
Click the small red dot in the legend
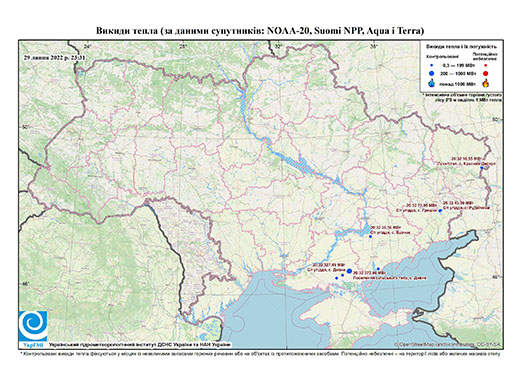486,66
